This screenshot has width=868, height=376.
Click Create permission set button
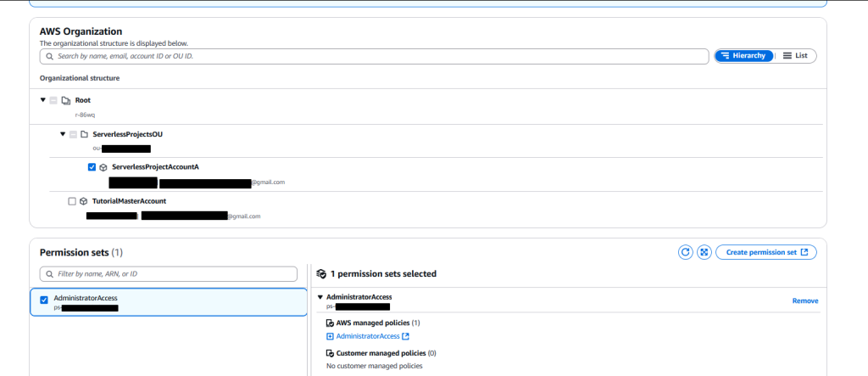click(x=766, y=252)
